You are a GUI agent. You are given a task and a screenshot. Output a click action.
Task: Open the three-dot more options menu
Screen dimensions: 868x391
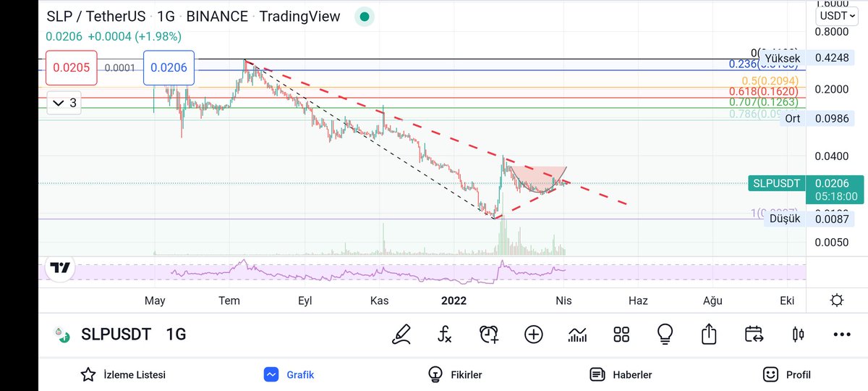tap(842, 334)
